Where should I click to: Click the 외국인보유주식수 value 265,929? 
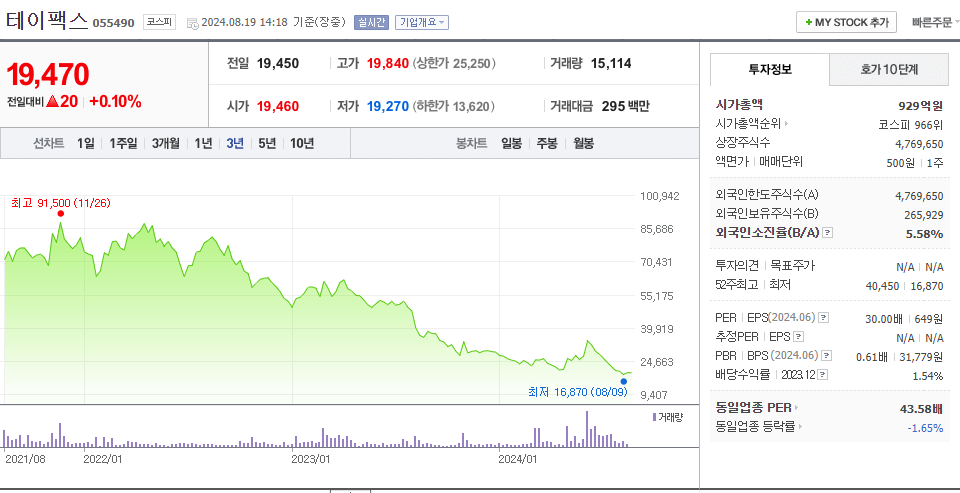click(924, 214)
